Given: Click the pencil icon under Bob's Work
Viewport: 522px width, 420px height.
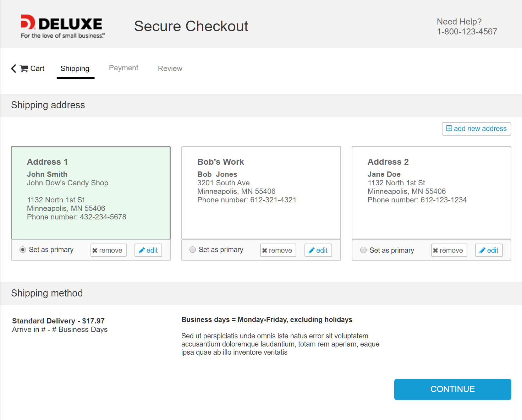Looking at the screenshot, I should coord(312,251).
